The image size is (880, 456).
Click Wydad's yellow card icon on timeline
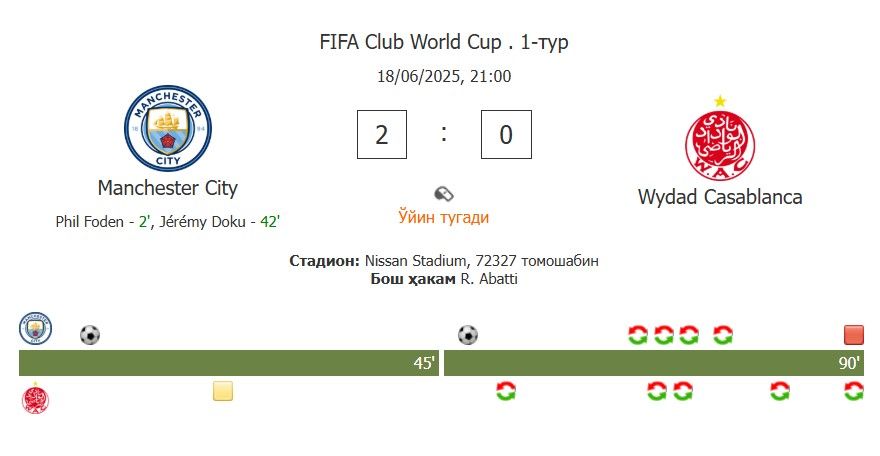pos(223,391)
